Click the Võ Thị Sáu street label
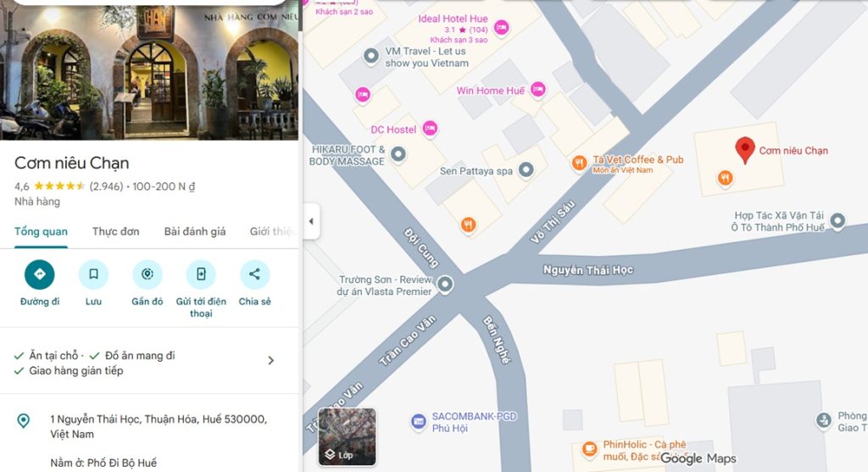 (553, 223)
